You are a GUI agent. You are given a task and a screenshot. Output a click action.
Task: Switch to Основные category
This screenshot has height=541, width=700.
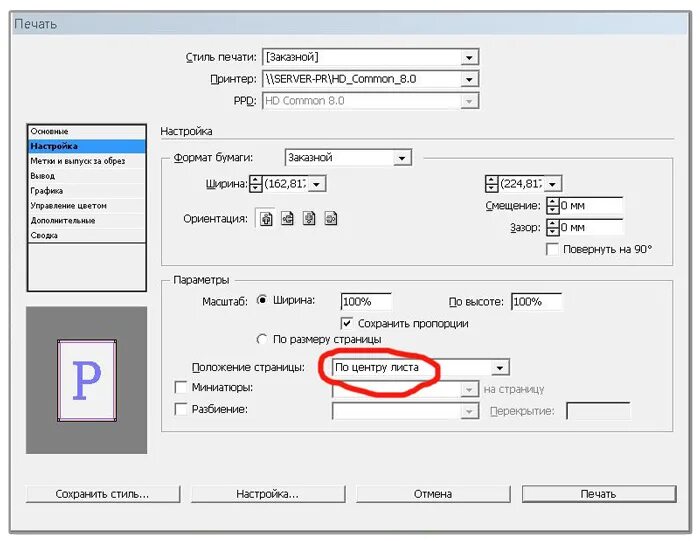[87, 132]
